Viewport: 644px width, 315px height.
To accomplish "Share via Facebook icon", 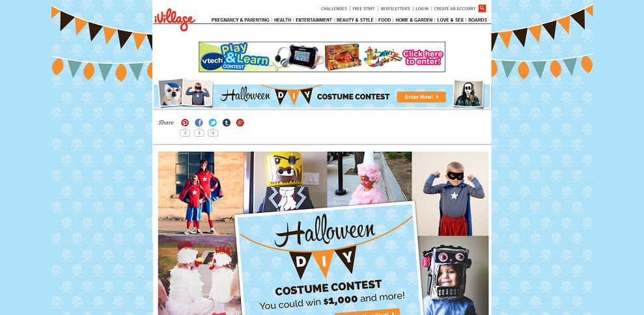I will (x=199, y=122).
